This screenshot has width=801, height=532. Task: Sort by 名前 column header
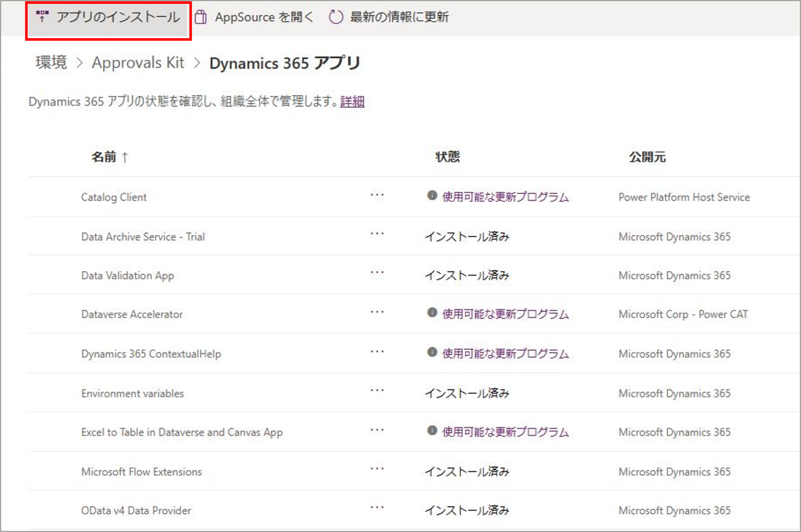(x=104, y=157)
